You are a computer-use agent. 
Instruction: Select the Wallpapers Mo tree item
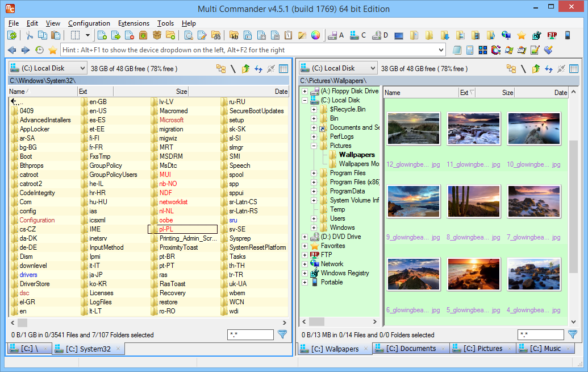click(359, 164)
